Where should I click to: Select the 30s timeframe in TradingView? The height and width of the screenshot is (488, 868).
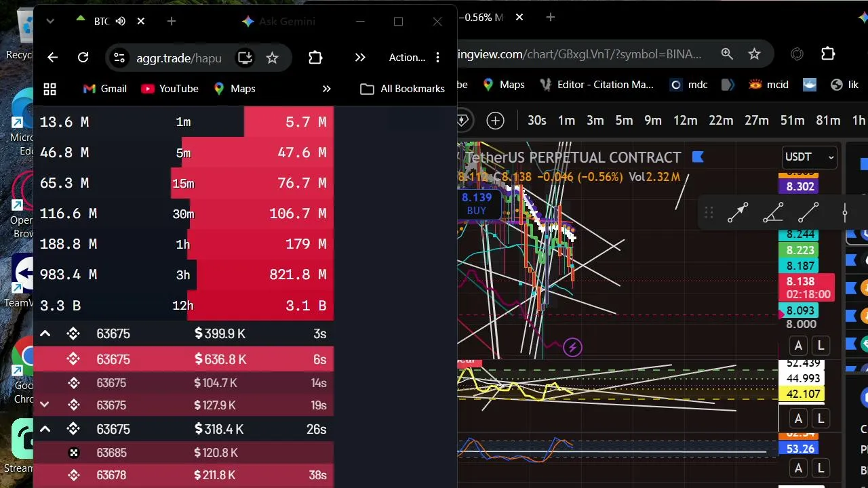[537, 120]
